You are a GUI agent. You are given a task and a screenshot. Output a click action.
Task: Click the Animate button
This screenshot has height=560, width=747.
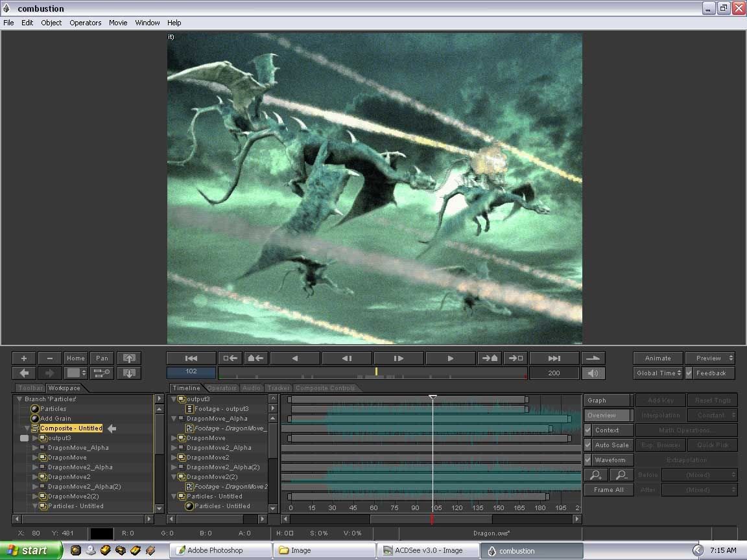[658, 358]
